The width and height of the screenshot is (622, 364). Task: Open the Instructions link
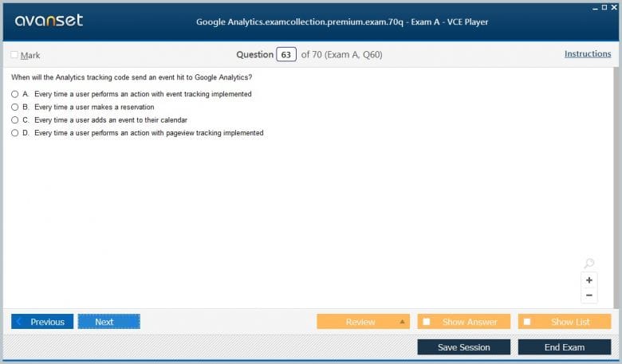(588, 54)
